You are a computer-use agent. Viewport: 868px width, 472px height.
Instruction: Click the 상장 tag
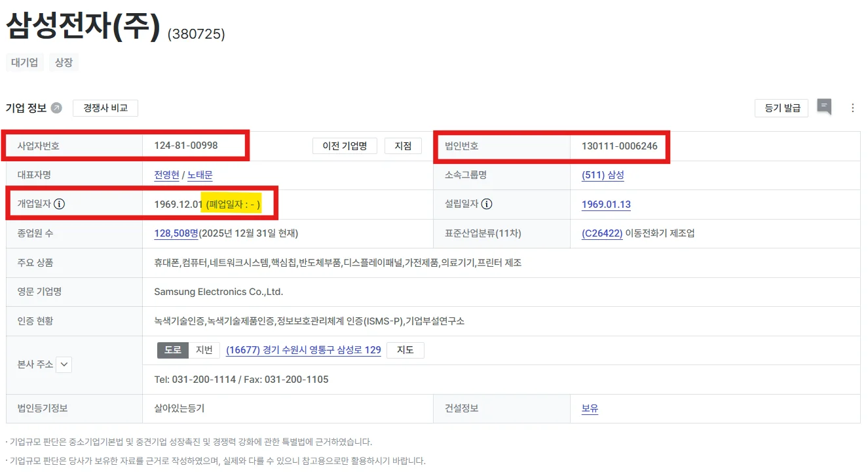point(64,63)
